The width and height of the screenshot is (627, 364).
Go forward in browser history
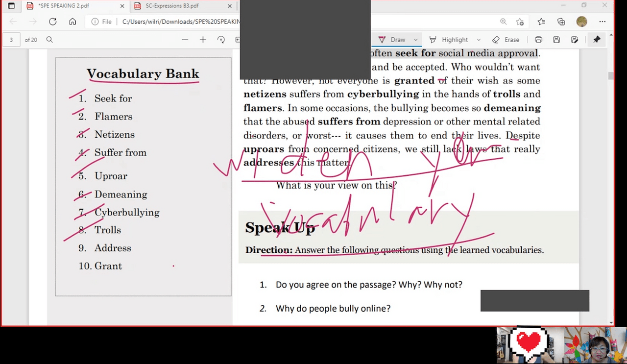coord(33,22)
